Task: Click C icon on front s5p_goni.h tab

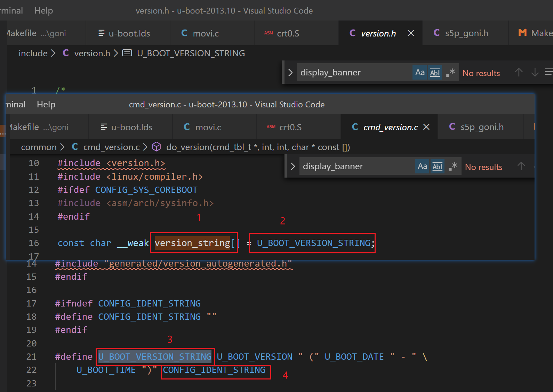Action: 452,126
